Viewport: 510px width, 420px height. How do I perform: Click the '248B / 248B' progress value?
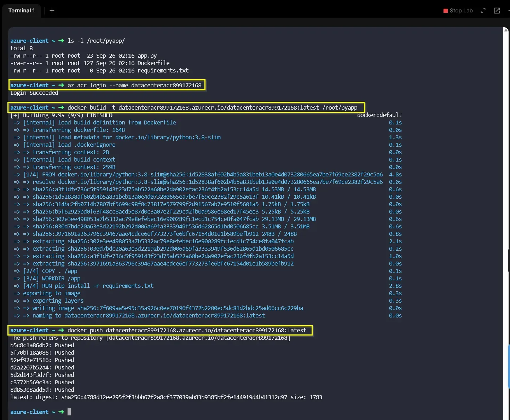279,234
